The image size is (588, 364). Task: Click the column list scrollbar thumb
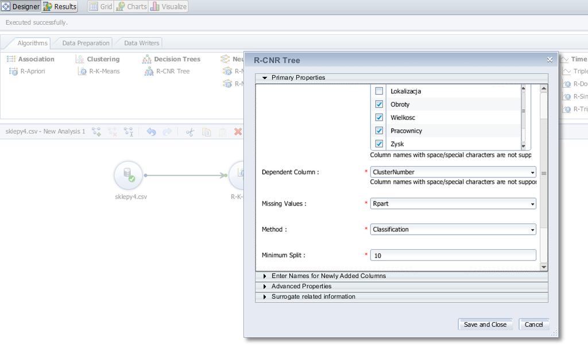524,111
